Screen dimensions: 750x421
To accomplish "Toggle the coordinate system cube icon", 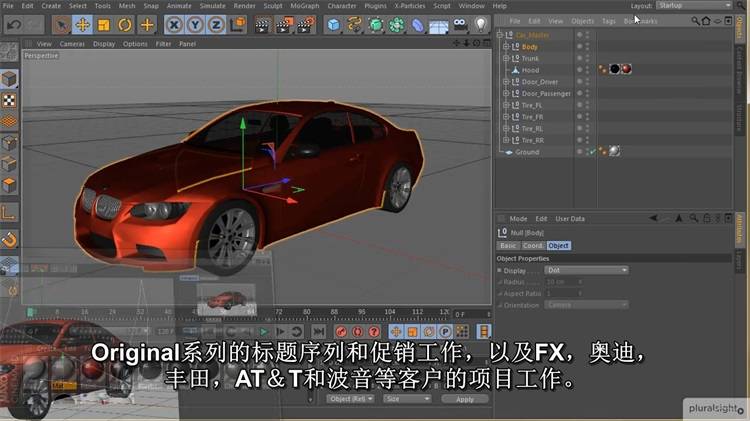I will [238, 24].
